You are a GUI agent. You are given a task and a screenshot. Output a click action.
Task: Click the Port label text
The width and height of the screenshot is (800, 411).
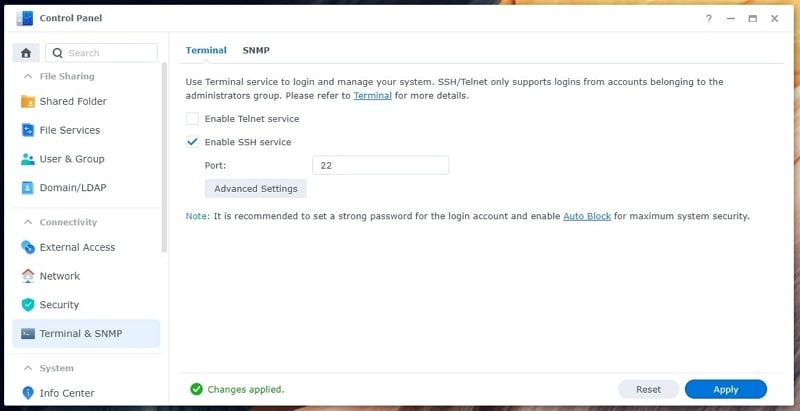[215, 166]
